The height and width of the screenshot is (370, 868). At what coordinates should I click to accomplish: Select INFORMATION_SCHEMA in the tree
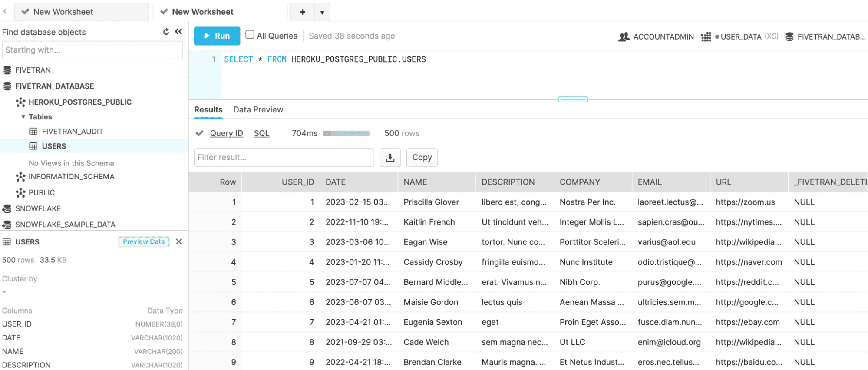point(72,177)
